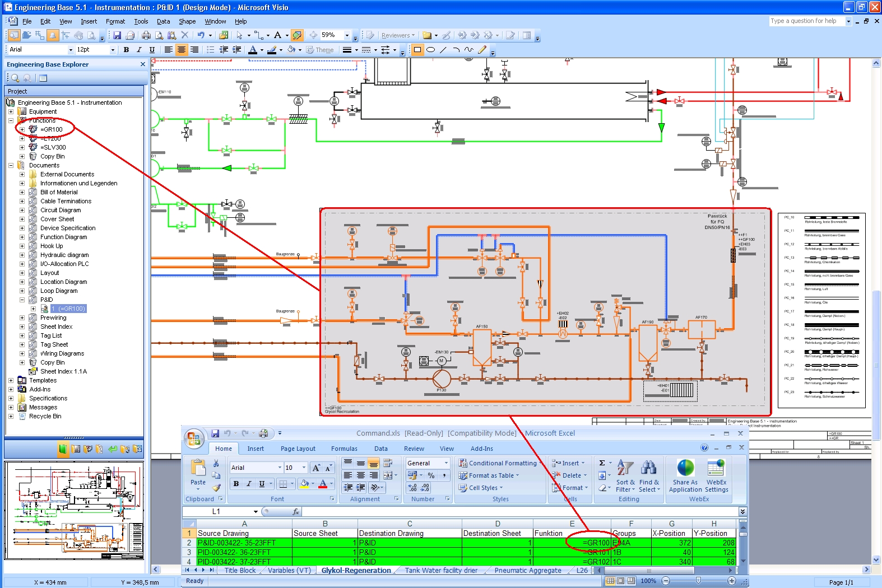The image size is (882, 588).
Task: Click the Save icon in Visio toolbar
Action: (x=117, y=35)
